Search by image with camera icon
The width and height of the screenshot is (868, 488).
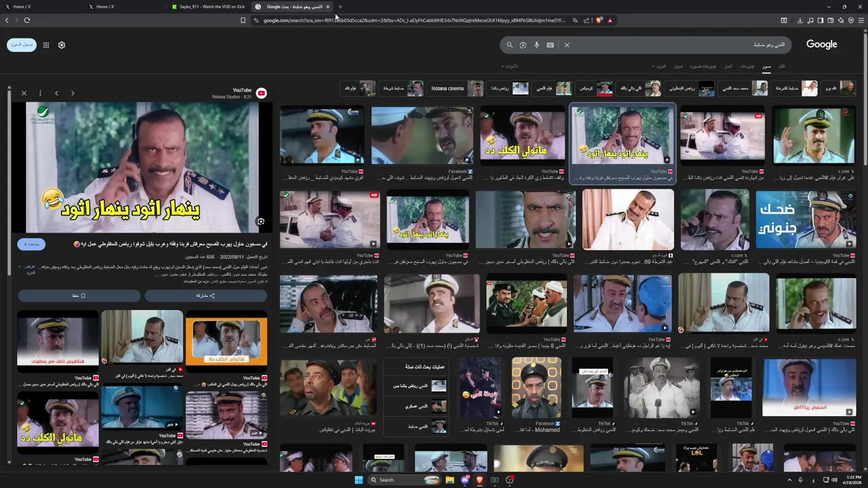pyautogui.click(x=523, y=45)
